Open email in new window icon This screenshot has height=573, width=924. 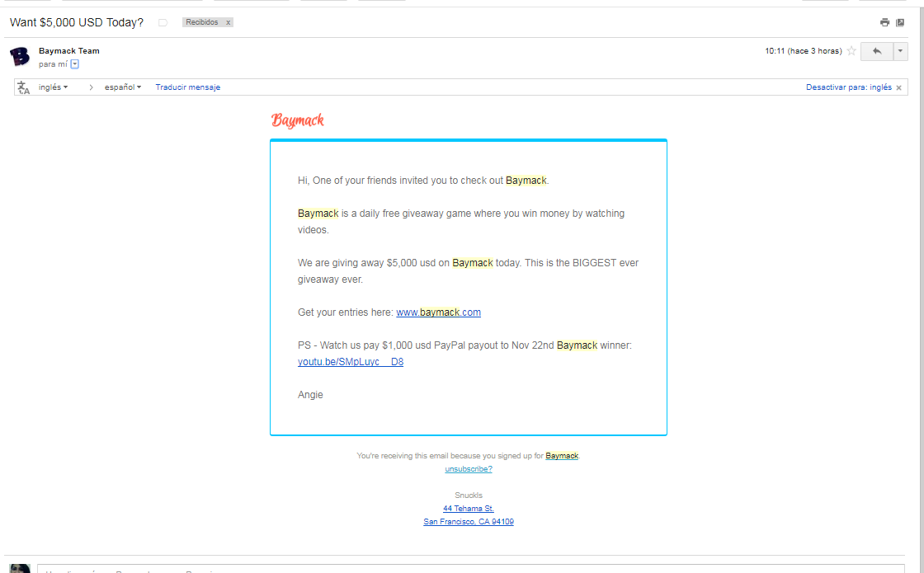coord(900,22)
